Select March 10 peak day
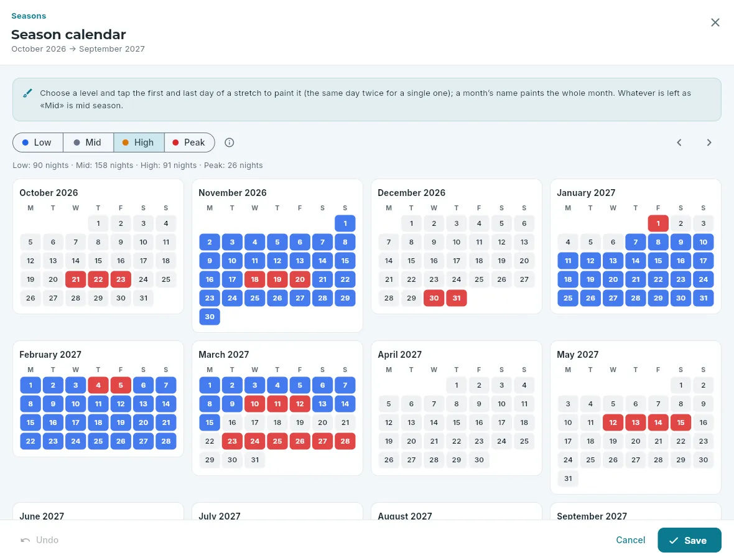The height and width of the screenshot is (560, 734). pyautogui.click(x=254, y=404)
